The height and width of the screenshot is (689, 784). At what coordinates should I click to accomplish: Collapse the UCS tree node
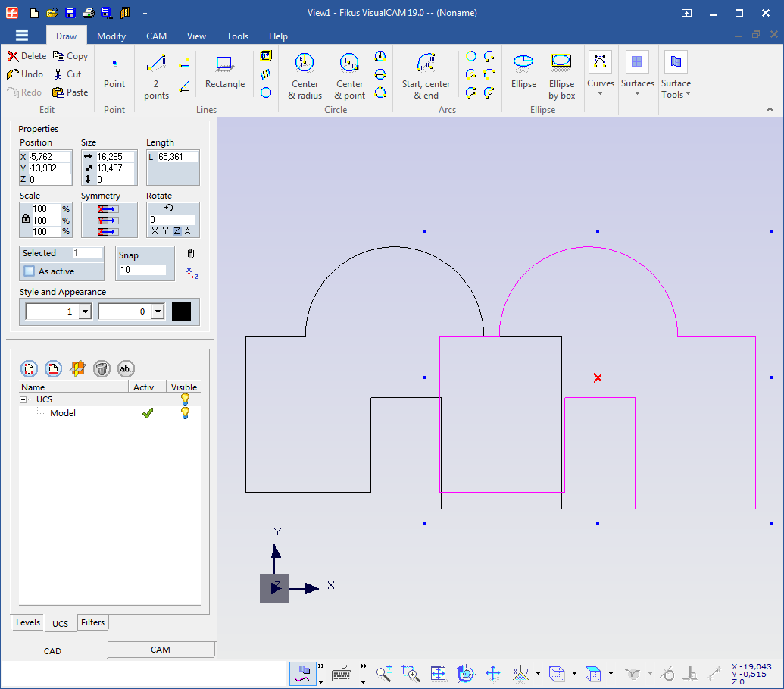point(23,399)
